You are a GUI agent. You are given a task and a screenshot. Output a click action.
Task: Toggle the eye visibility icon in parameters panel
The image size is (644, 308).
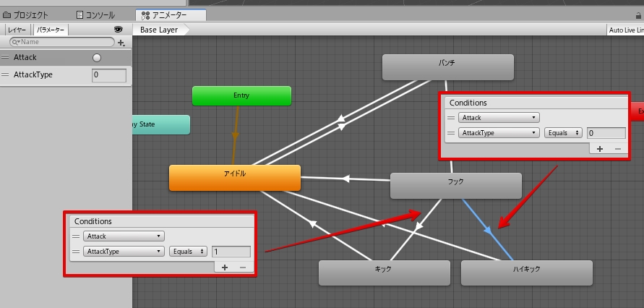point(119,30)
